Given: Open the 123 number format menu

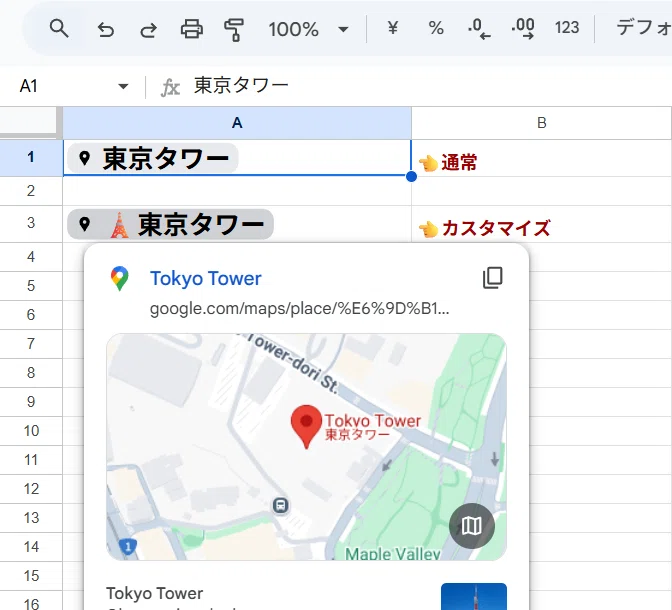Looking at the screenshot, I should click(x=567, y=28).
